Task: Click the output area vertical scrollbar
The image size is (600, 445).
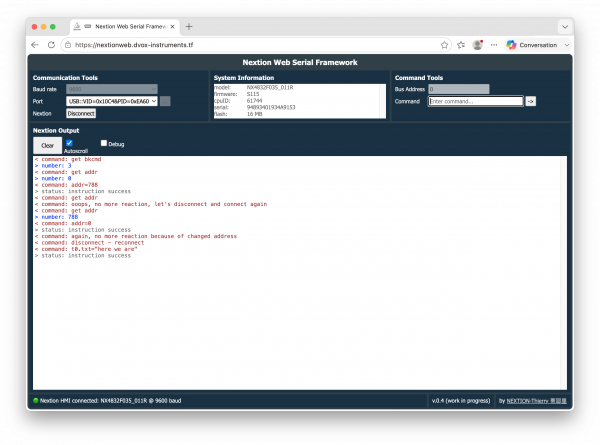Action: coord(563,272)
